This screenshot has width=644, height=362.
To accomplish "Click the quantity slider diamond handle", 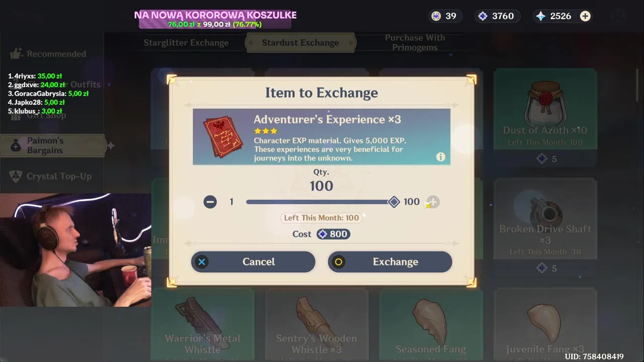I will click(394, 202).
